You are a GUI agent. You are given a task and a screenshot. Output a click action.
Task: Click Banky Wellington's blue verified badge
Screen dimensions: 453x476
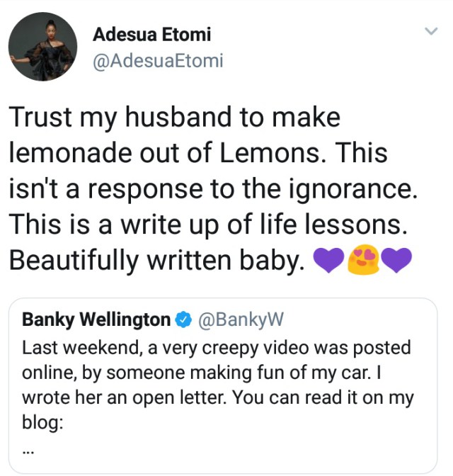181,320
